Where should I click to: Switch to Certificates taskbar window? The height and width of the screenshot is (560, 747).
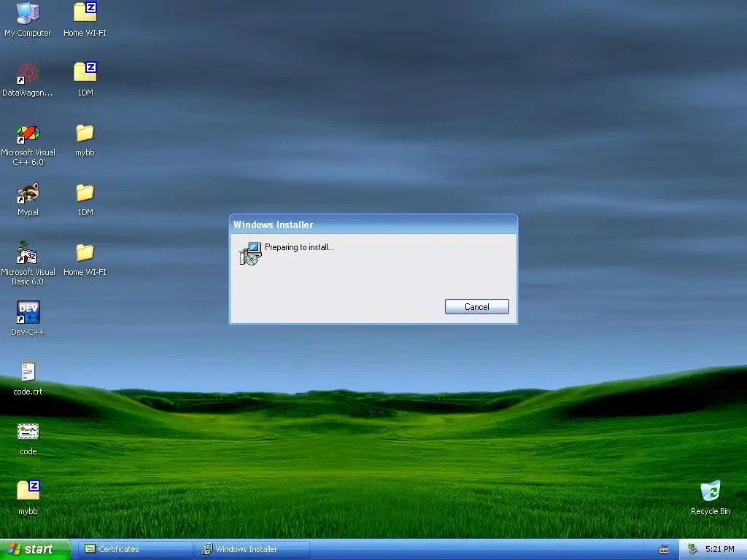point(135,550)
